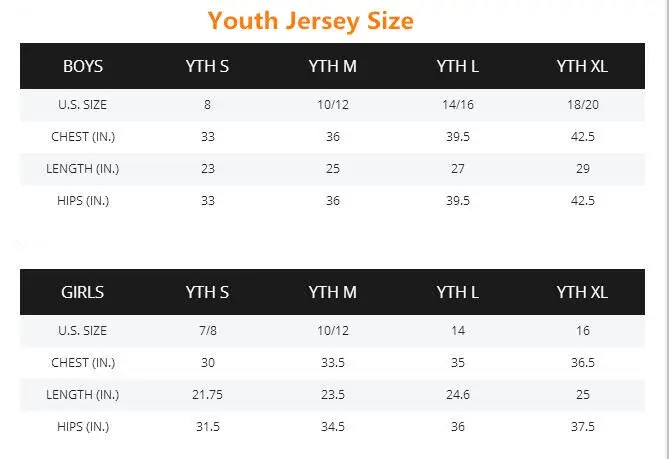
Task: Click YTH XL header in boys table
Action: (x=582, y=66)
